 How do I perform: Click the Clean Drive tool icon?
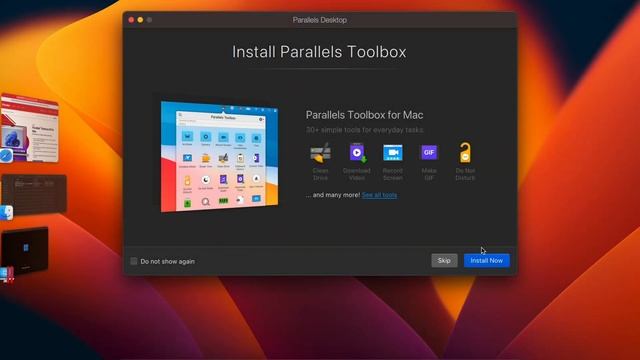coord(320,153)
